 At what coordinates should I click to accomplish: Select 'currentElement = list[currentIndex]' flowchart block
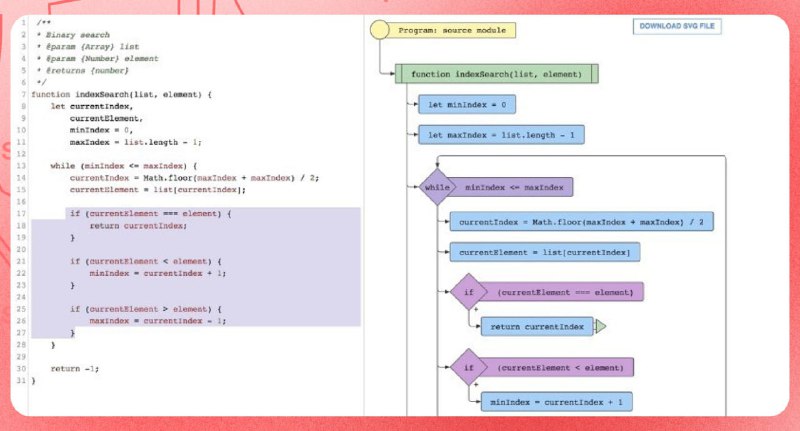click(x=544, y=252)
